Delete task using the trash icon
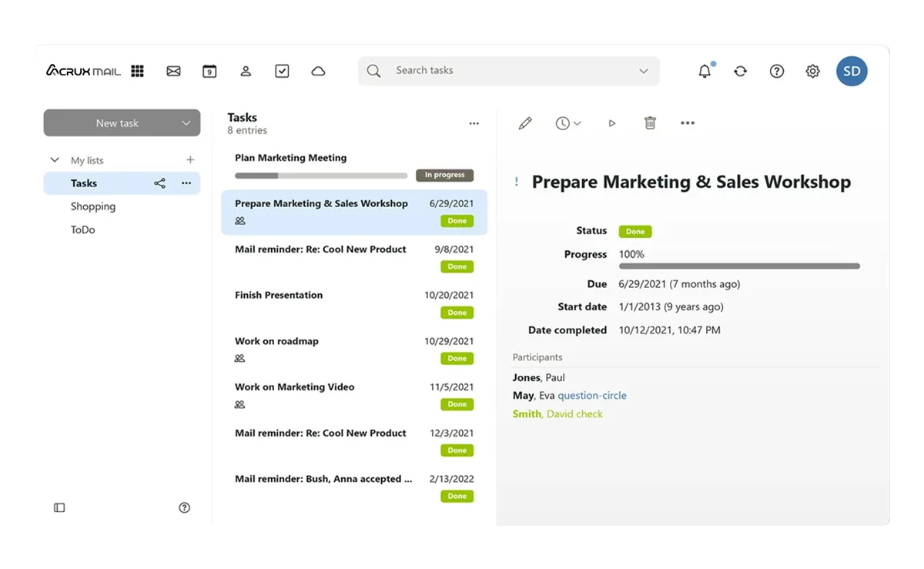 click(650, 123)
